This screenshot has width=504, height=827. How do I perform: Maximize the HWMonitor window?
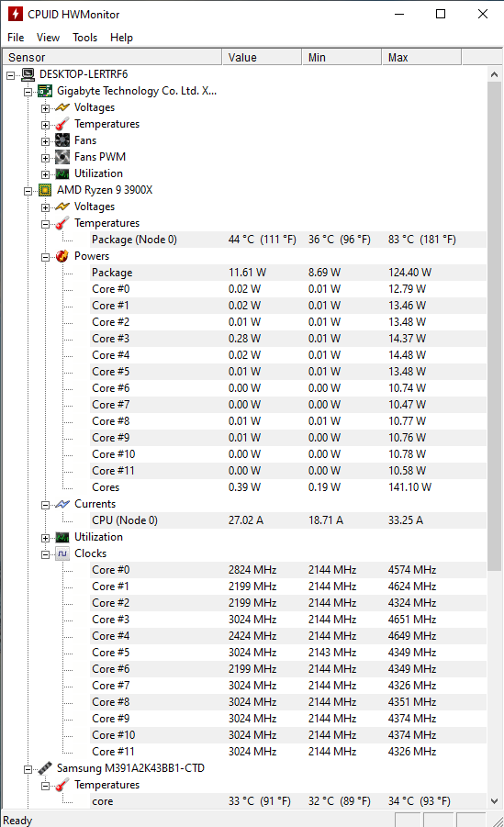pyautogui.click(x=441, y=14)
